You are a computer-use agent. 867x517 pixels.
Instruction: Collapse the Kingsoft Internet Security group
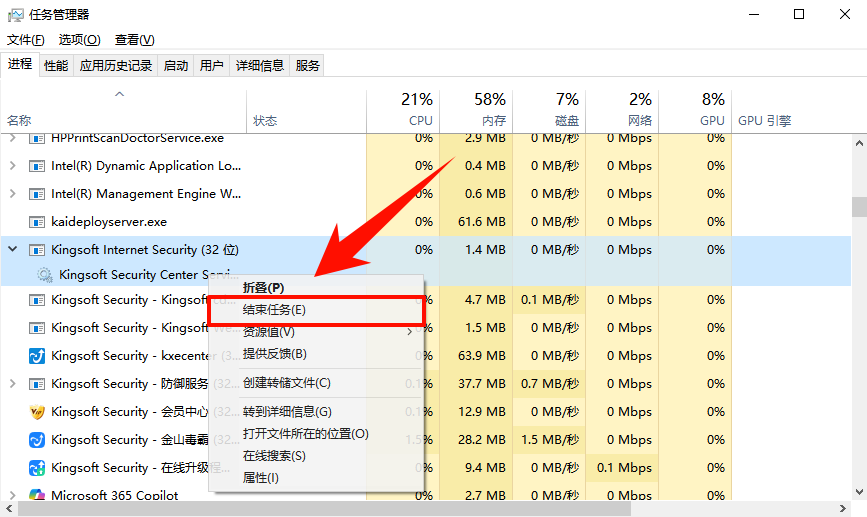click(13, 250)
